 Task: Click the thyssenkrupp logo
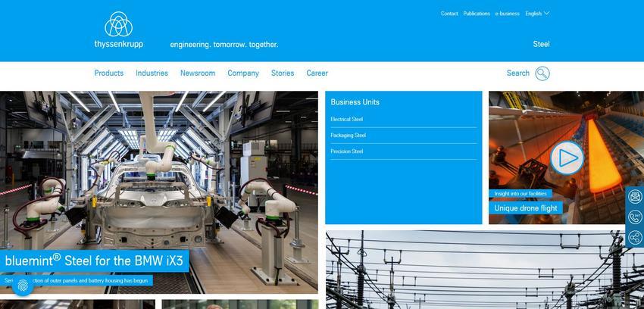(x=119, y=30)
